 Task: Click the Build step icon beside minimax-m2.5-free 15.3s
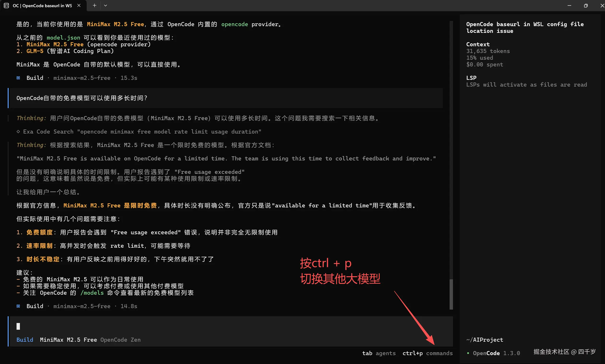[x=18, y=78]
